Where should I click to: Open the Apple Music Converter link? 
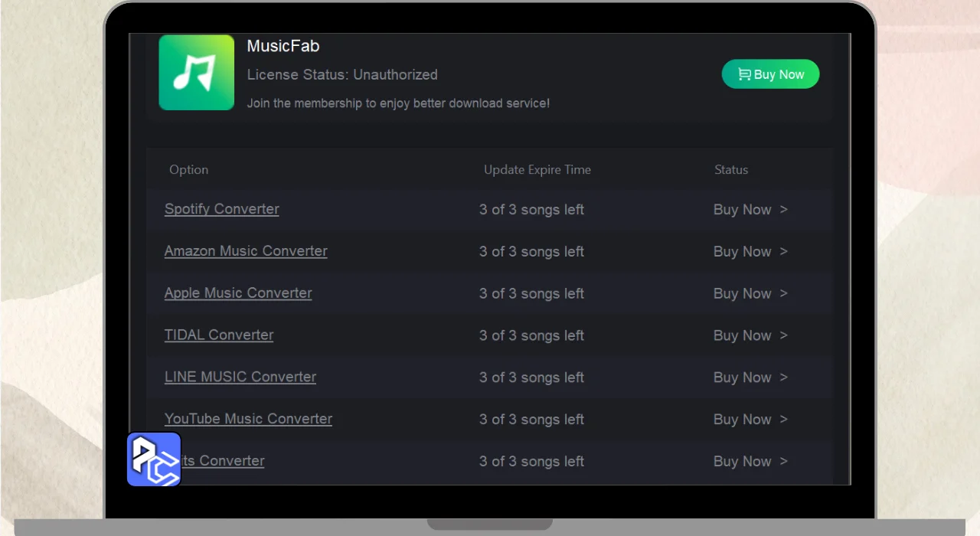238,293
